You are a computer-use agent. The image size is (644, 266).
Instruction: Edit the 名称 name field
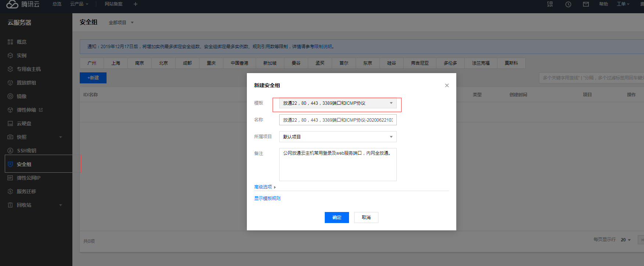[x=338, y=120]
